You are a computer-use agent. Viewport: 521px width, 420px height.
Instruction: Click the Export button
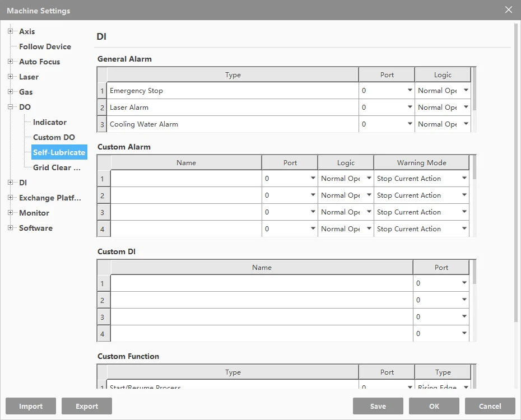87,406
